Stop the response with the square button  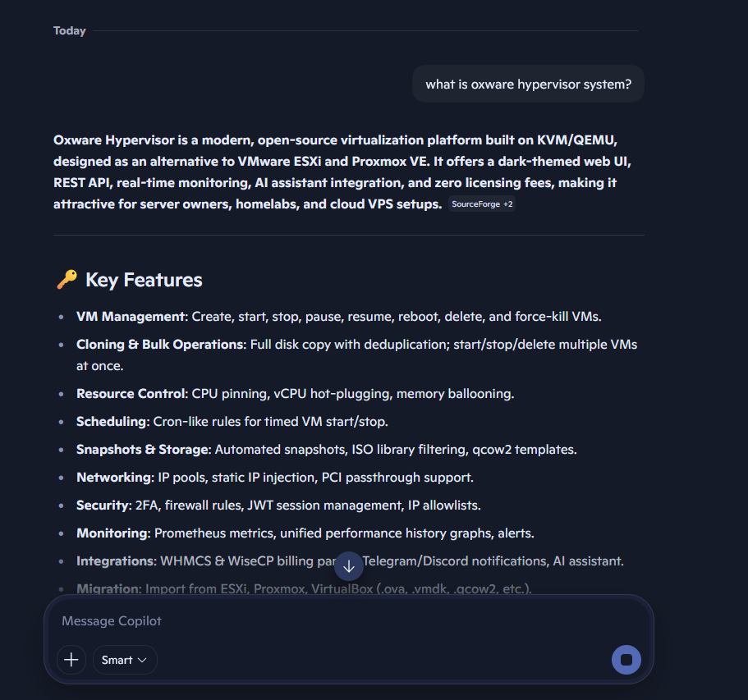(626, 660)
